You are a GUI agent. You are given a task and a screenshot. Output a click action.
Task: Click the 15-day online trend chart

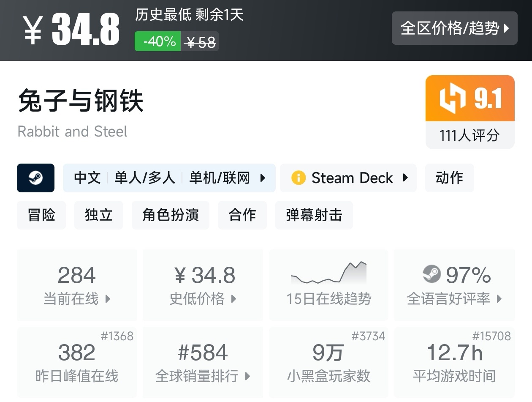[x=328, y=273]
